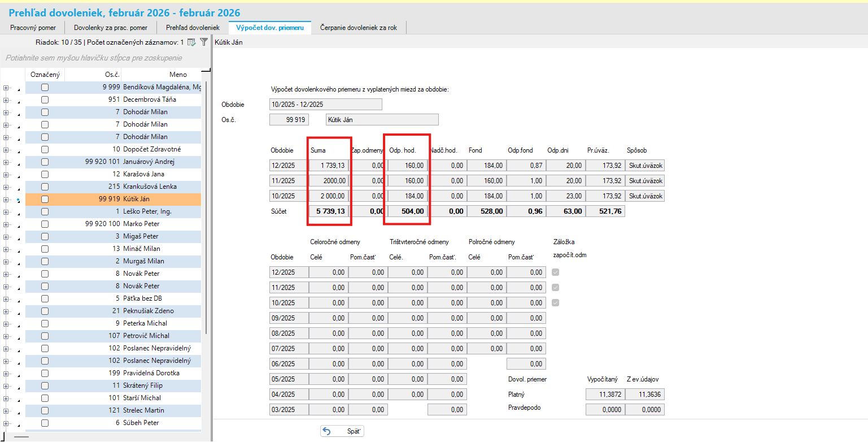Screen dimensions: 868x442
Task: Expand the Januárový Andrej row node
Action: click(6, 162)
